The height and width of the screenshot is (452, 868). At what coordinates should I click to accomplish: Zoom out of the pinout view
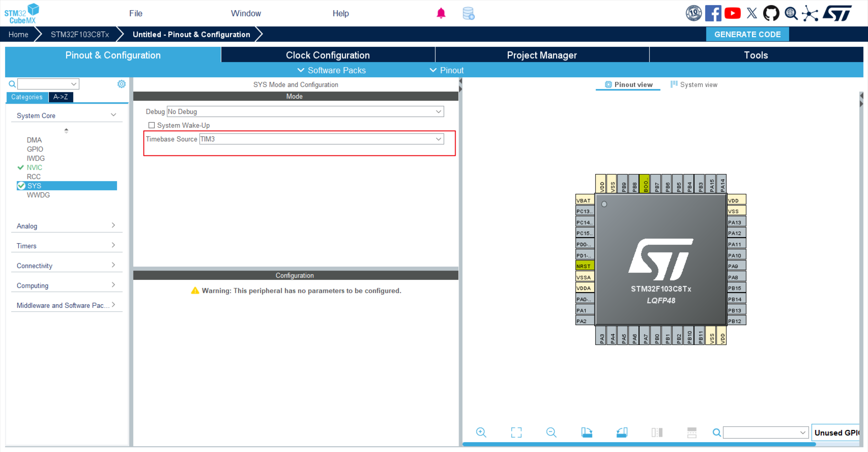point(551,432)
